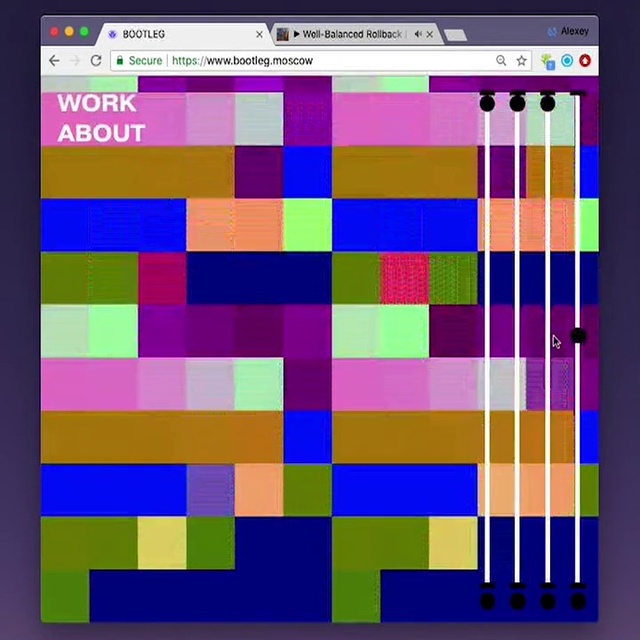640x640 pixels.
Task: Click the fourth slider's knob at mid-height
Action: pyautogui.click(x=578, y=336)
